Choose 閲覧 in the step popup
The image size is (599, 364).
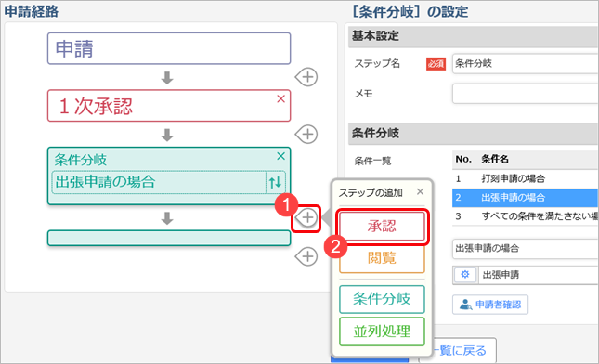pos(382,258)
